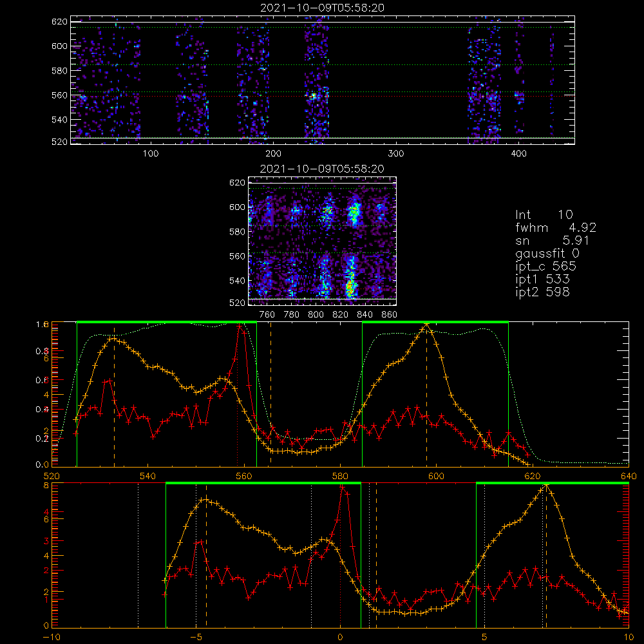Click x-axis label -5 of bottom plot
Viewport: 644px width, 644px height.
tap(196, 638)
